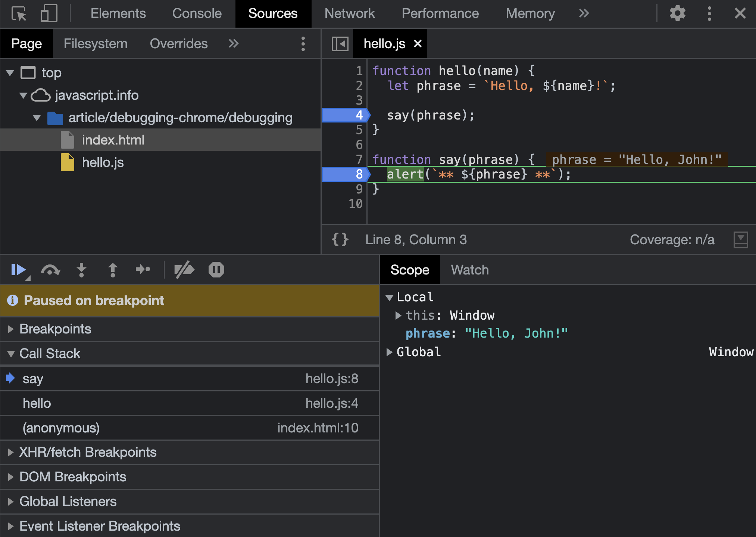Image resolution: width=756 pixels, height=537 pixels.
Task: Toggle Pause on exceptions button
Action: pyautogui.click(x=216, y=270)
